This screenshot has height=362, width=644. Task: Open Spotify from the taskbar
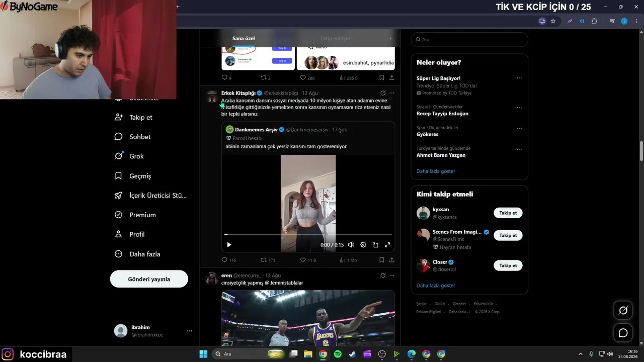pos(338,354)
